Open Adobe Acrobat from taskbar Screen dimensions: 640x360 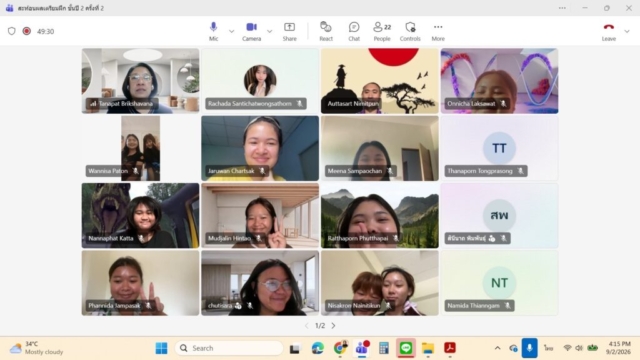(450, 348)
